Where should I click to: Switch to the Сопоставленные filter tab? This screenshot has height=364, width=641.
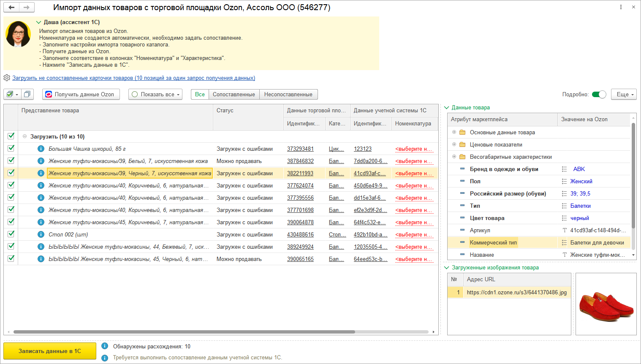[234, 94]
